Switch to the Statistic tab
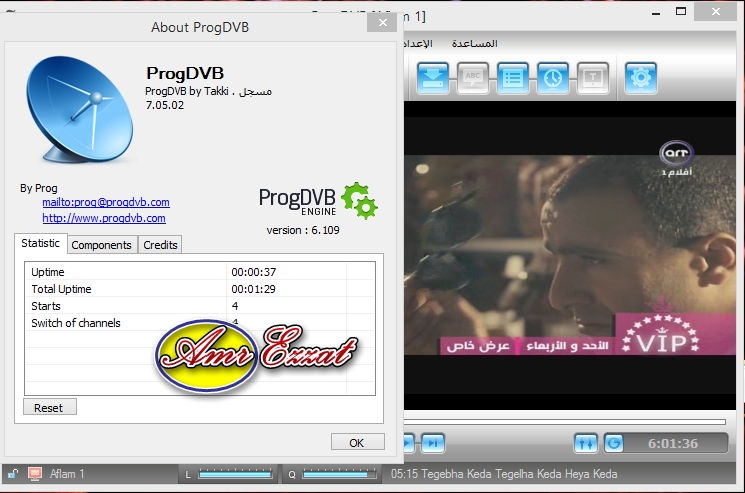This screenshot has height=493, width=745. click(x=40, y=243)
